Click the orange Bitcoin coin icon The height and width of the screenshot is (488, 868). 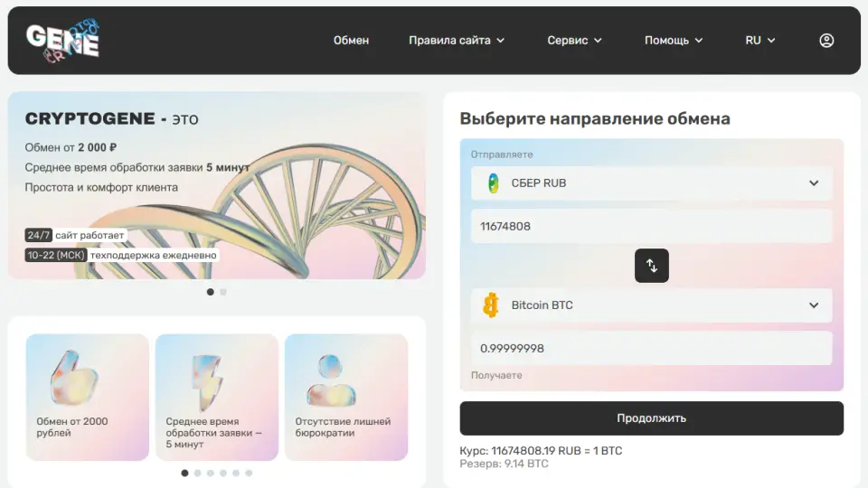[491, 305]
